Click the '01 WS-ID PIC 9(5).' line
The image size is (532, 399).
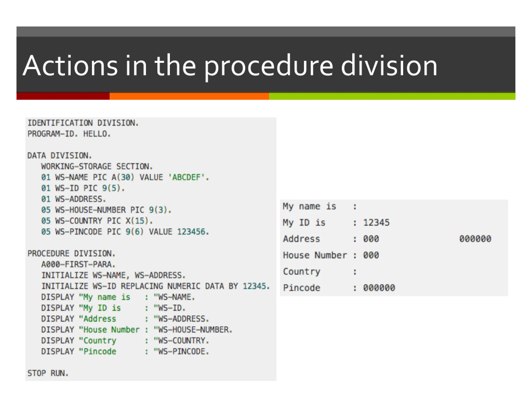tap(83, 188)
